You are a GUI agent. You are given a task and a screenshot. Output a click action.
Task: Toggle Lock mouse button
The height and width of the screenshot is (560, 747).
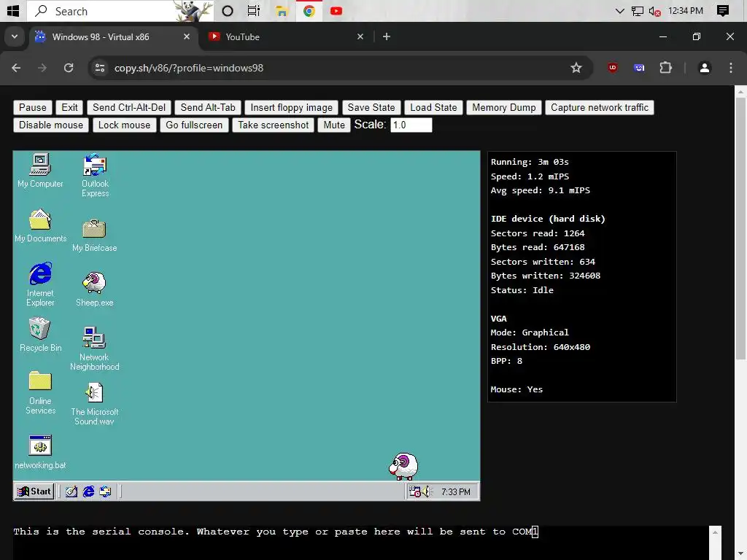124,125
